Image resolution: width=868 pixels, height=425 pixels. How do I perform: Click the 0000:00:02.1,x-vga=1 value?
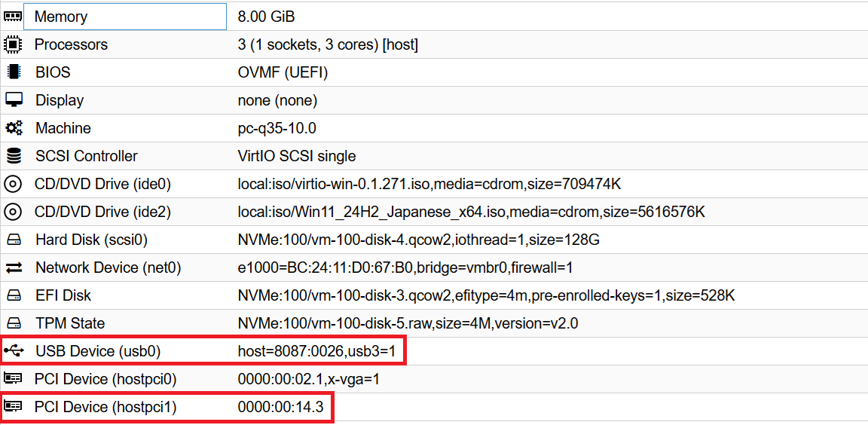tap(308, 379)
